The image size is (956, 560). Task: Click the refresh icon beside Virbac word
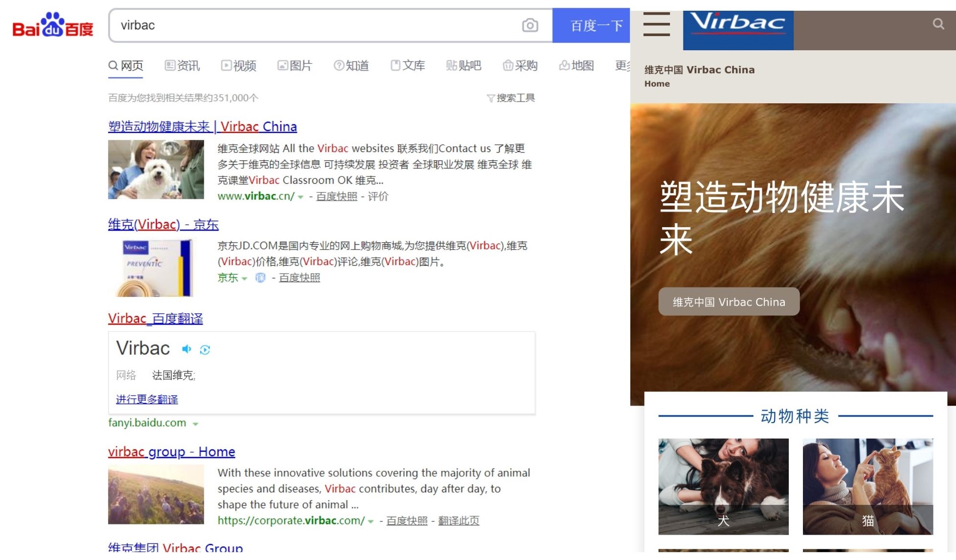(205, 349)
